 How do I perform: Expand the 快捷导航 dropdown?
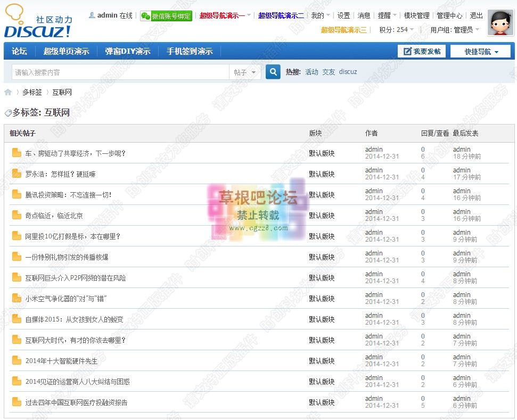click(480, 51)
